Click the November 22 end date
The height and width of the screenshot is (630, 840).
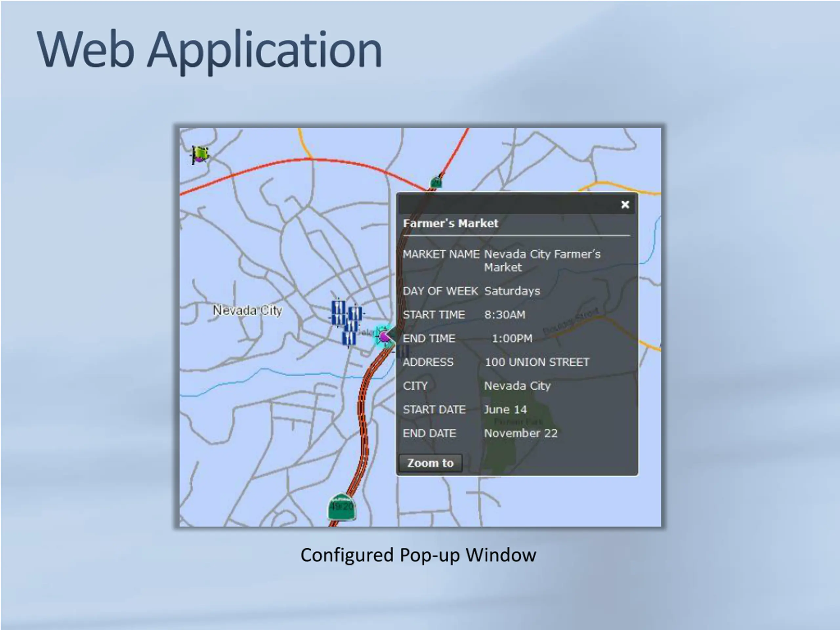[521, 433]
